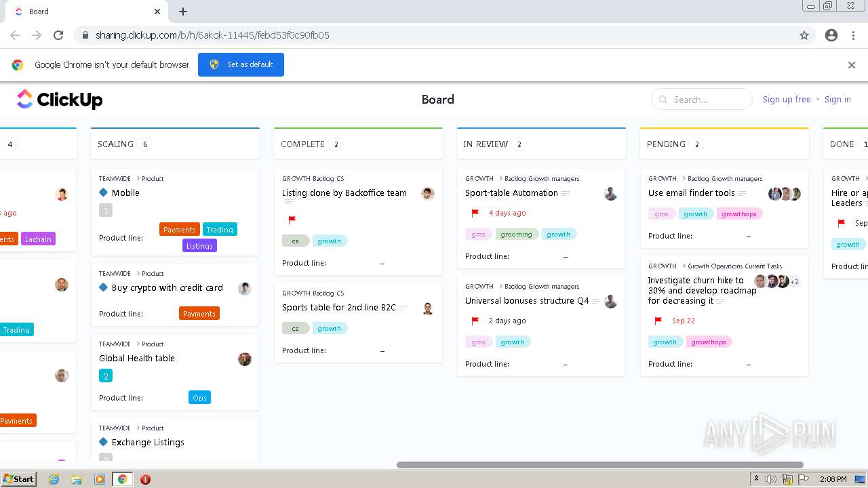Open file explorer from taskbar

[77, 479]
